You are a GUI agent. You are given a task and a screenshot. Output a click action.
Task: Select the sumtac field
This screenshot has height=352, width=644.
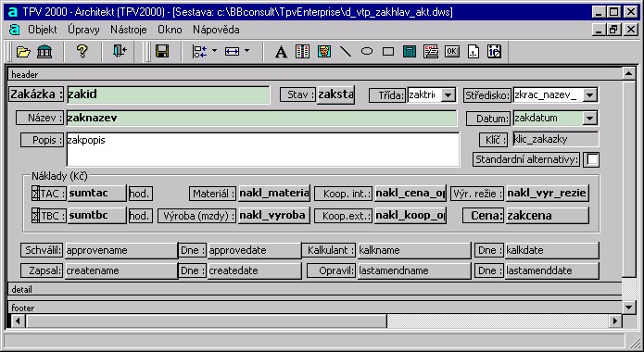(x=97, y=194)
